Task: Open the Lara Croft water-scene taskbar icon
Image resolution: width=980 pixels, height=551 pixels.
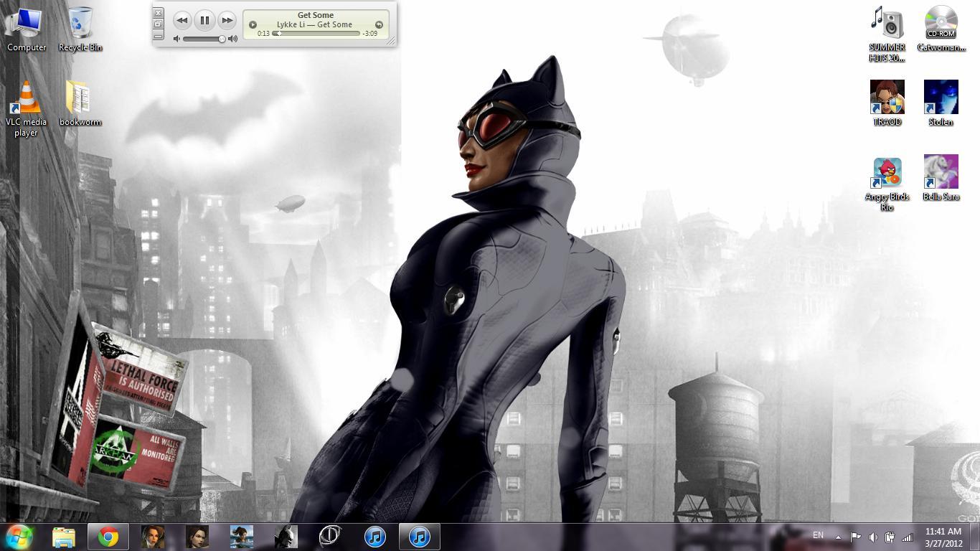Action: coord(242,537)
